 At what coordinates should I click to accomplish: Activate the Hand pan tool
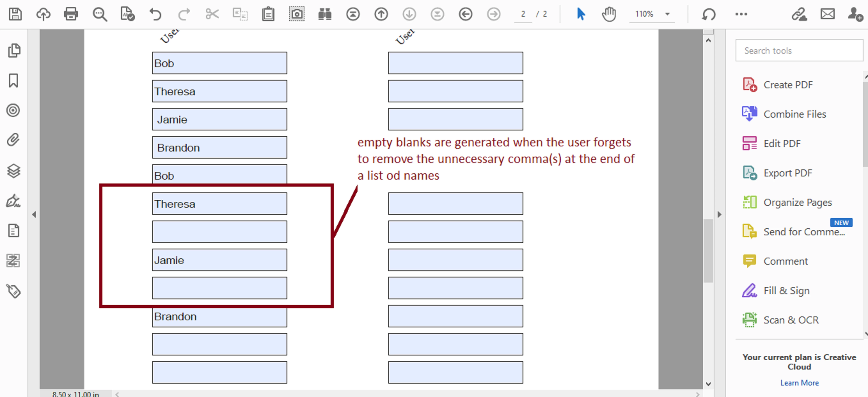click(609, 14)
